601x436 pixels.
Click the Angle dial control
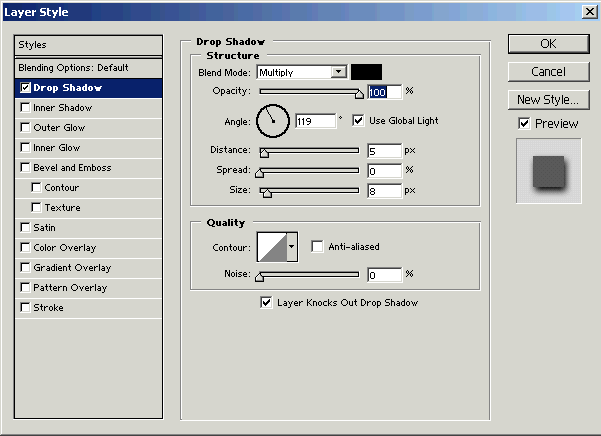pos(273,121)
